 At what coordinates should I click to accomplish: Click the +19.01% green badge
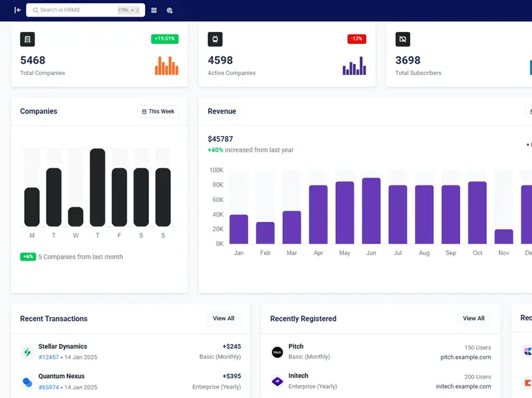point(164,39)
